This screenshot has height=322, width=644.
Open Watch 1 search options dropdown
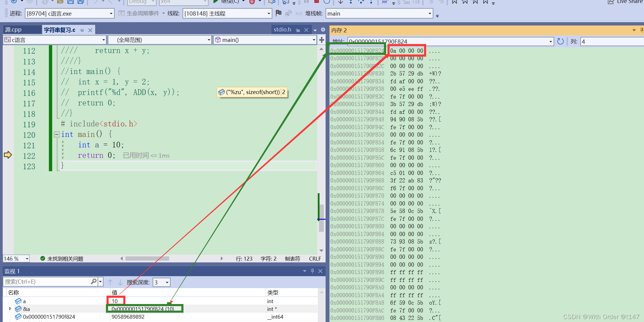101,282
